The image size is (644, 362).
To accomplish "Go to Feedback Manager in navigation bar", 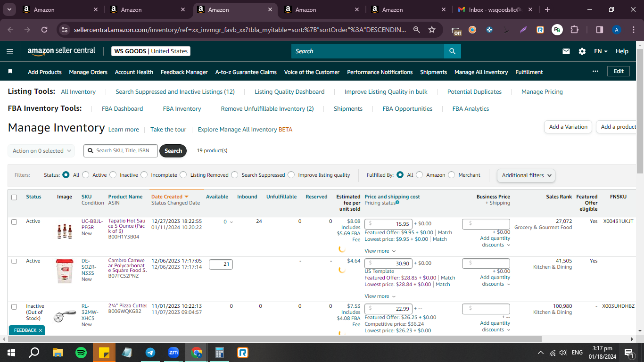I will tap(184, 72).
